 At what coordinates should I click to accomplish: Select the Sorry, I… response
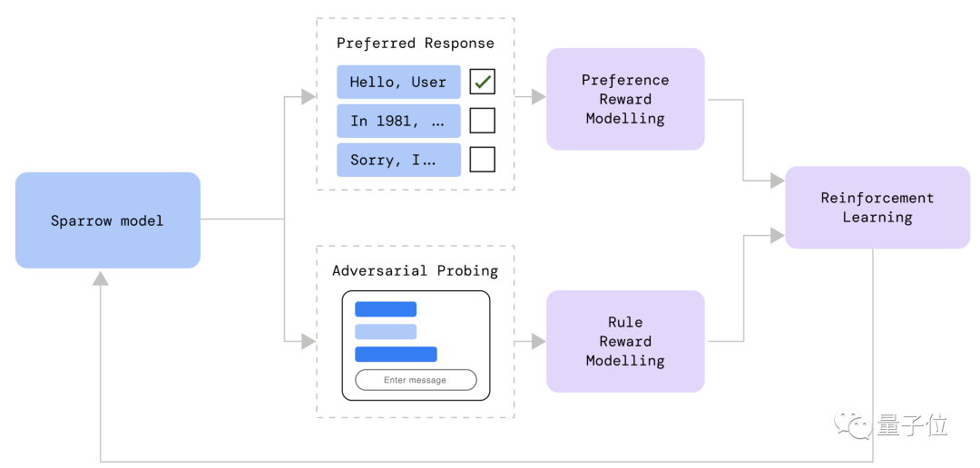398,160
